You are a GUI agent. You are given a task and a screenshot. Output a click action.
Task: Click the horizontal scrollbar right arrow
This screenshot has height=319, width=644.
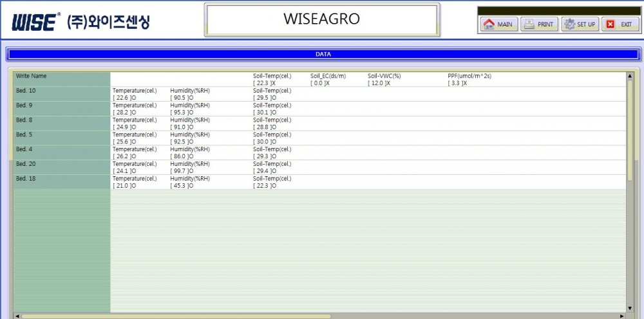(x=623, y=316)
